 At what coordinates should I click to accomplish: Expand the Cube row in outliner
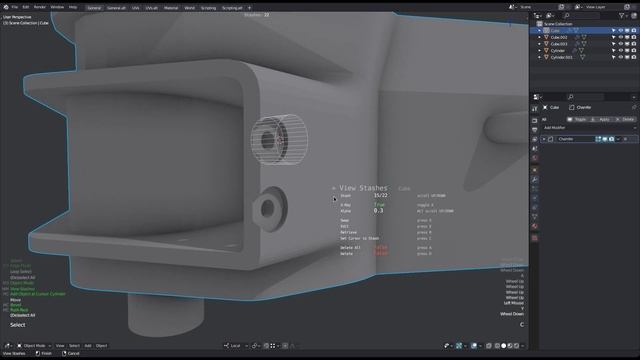(539, 31)
